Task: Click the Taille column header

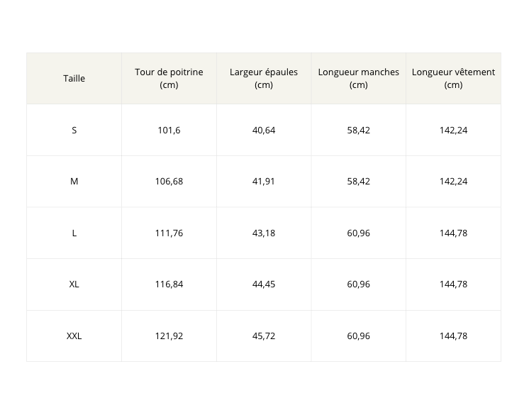Action: pyautogui.click(x=74, y=78)
